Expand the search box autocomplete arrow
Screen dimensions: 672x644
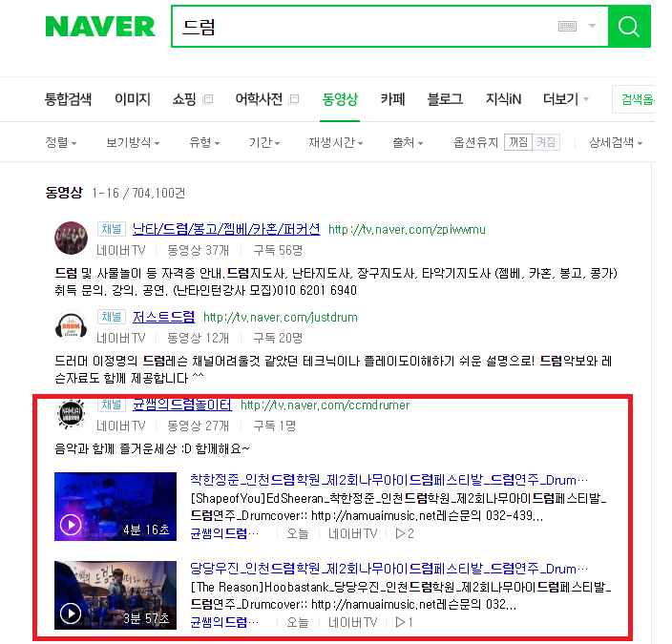pos(592,26)
